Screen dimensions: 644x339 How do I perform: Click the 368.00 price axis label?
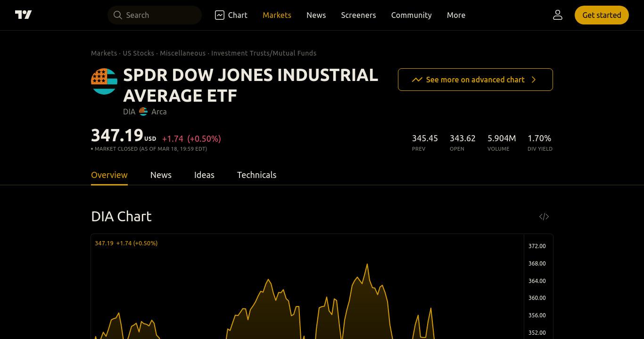point(537,263)
